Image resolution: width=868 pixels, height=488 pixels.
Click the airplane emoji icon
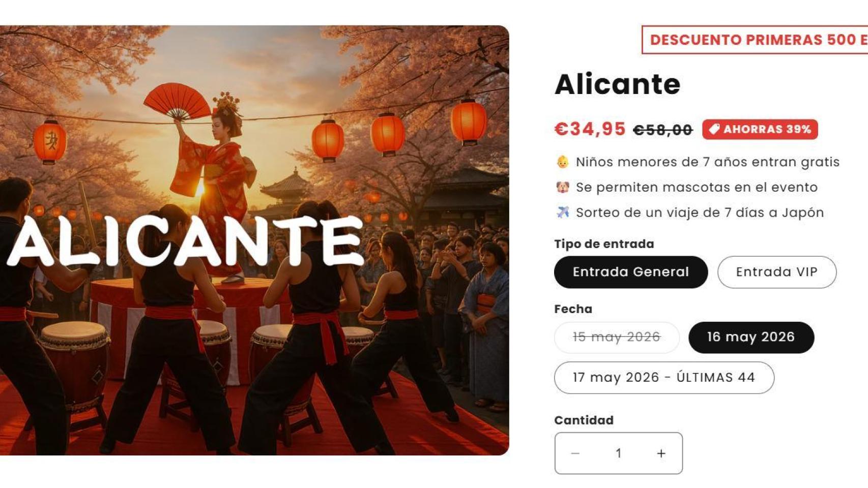[x=562, y=212]
